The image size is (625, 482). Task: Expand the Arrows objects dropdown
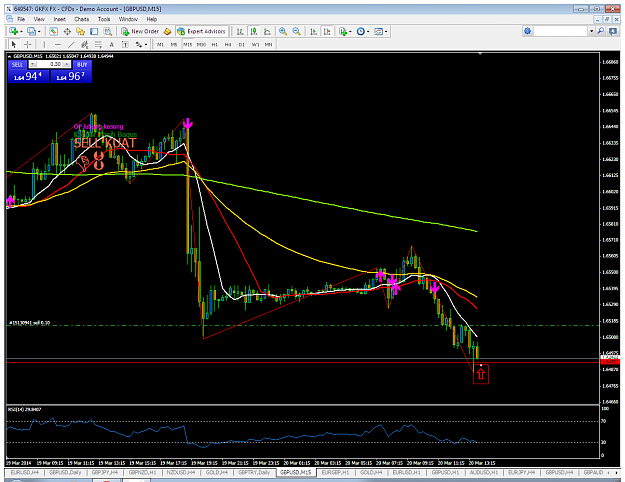click(146, 44)
